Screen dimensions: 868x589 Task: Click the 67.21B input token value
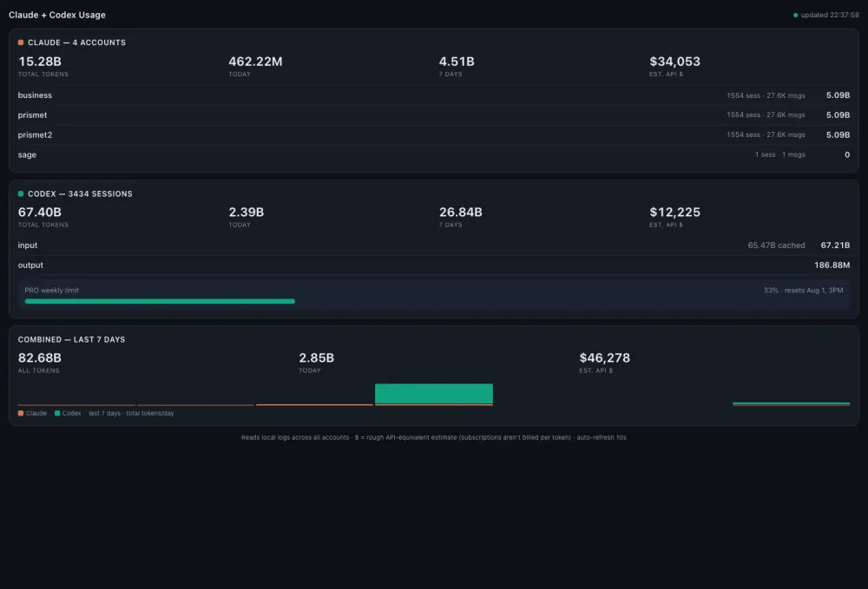[835, 245]
